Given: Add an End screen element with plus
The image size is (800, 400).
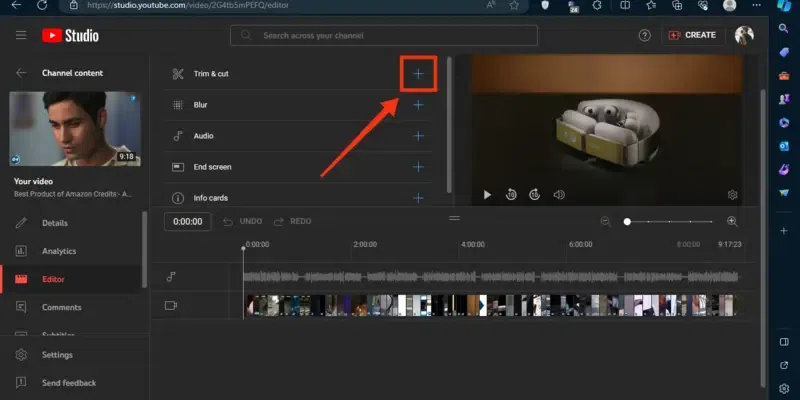Looking at the screenshot, I should click(418, 167).
